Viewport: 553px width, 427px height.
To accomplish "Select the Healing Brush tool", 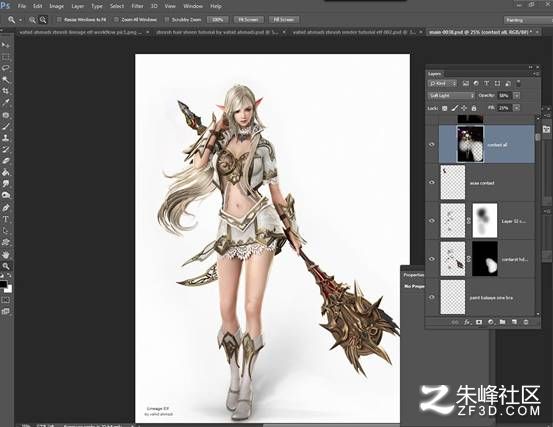I will [5, 115].
